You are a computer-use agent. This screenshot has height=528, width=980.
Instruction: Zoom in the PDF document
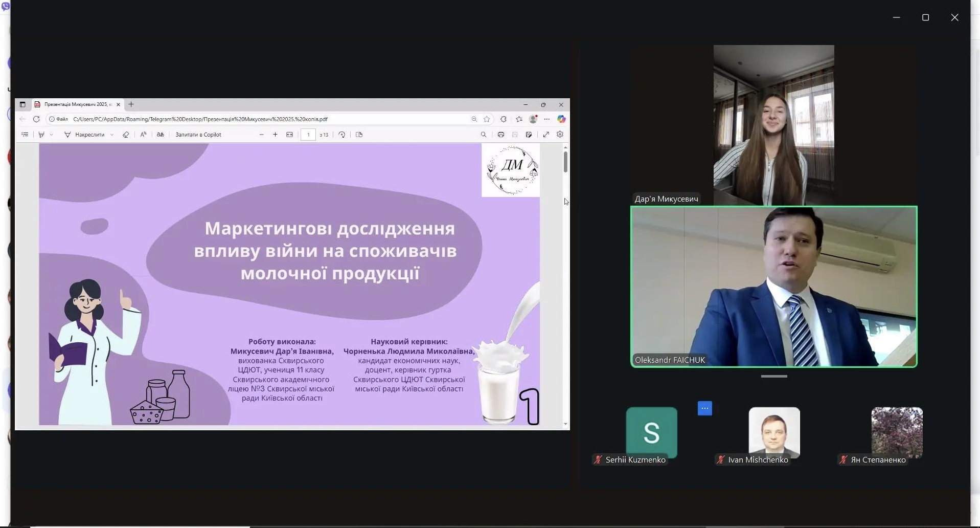275,135
